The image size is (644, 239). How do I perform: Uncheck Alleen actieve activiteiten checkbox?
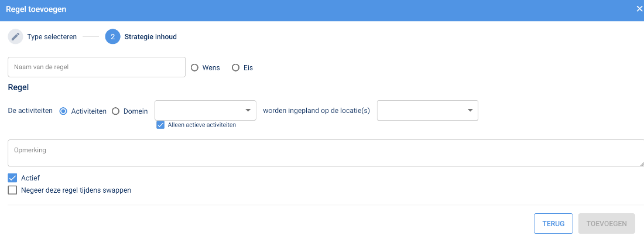(160, 125)
